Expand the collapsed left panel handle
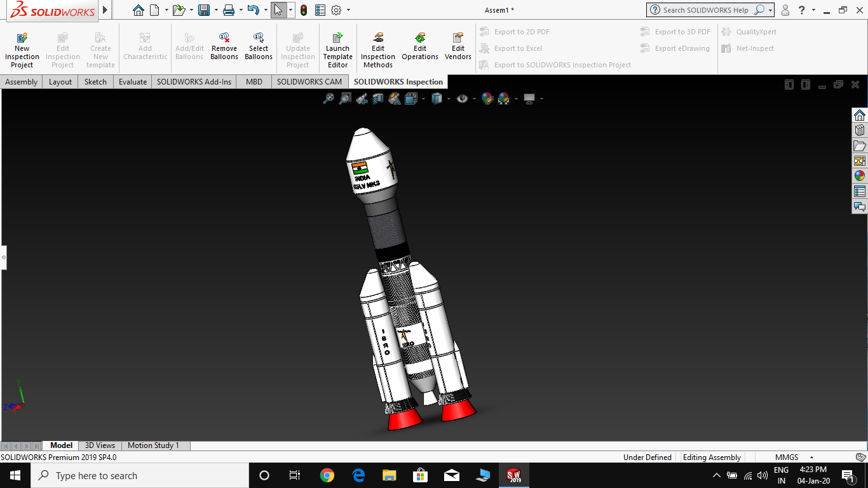The height and width of the screenshot is (488, 868). point(3,257)
